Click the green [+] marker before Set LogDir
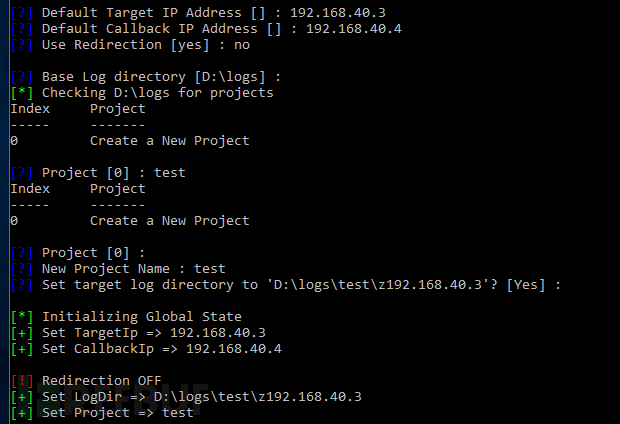The width and height of the screenshot is (620, 424). (x=22, y=397)
